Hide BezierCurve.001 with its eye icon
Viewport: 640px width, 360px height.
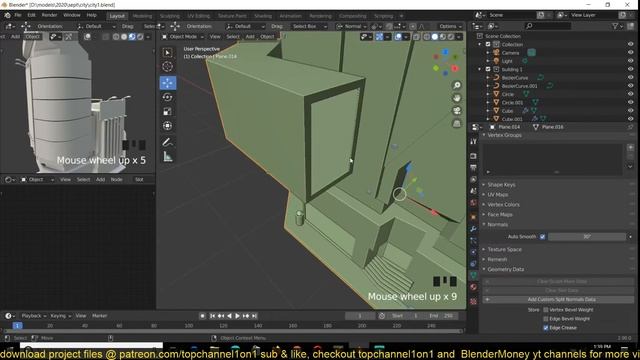[631, 86]
